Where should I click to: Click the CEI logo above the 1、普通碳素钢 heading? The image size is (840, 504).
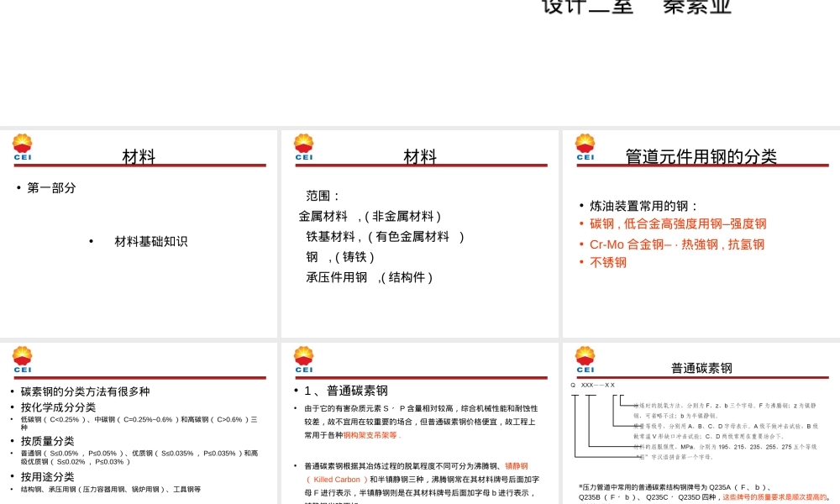point(304,360)
